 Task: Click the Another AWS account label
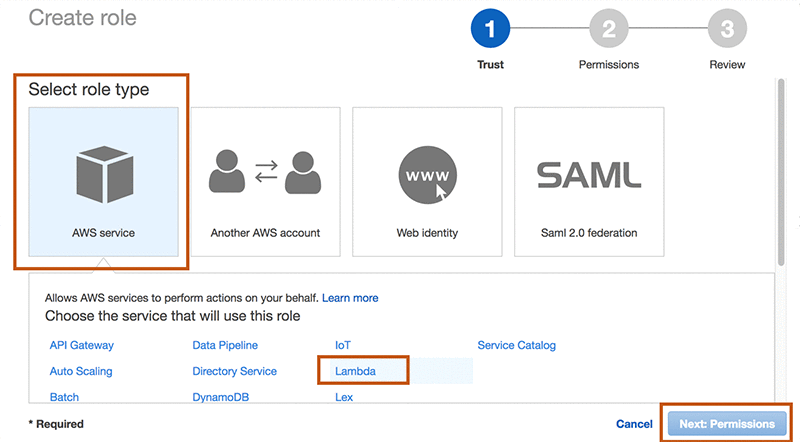[265, 233]
